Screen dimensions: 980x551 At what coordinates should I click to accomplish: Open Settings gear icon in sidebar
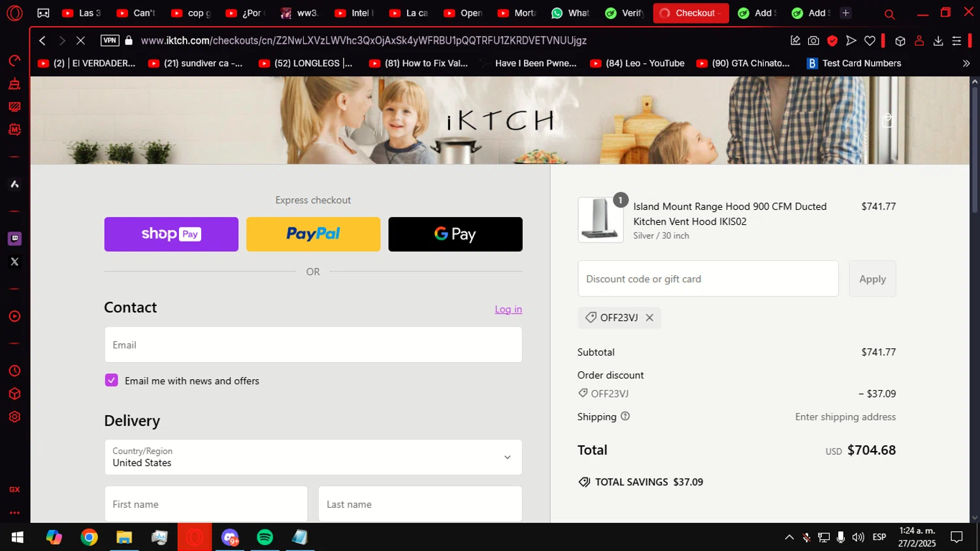(14, 416)
